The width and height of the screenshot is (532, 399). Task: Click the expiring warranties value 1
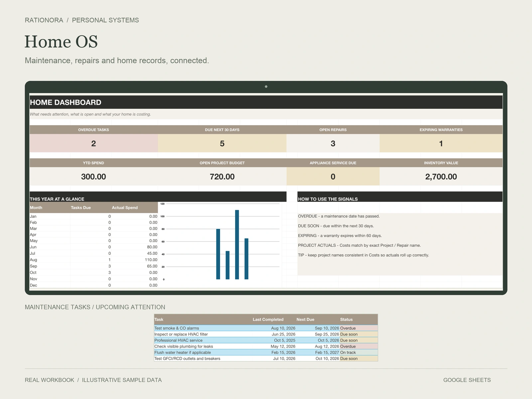tap(441, 143)
